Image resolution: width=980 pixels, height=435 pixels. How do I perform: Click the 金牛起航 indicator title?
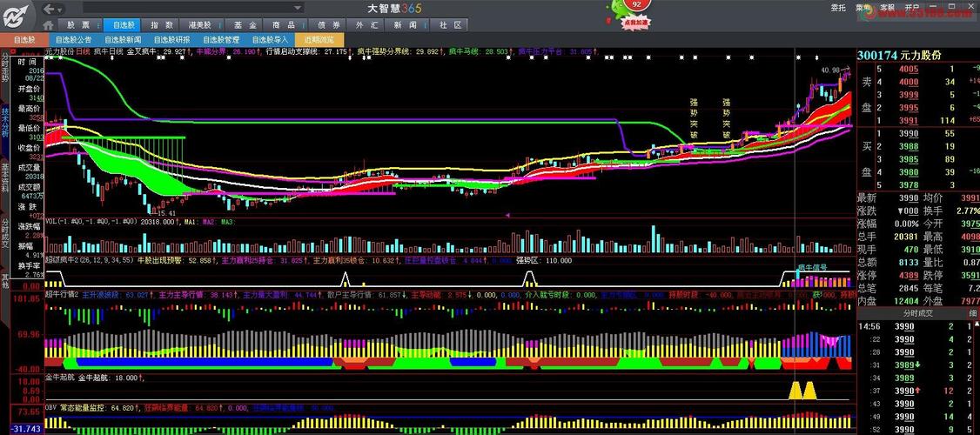[59, 378]
